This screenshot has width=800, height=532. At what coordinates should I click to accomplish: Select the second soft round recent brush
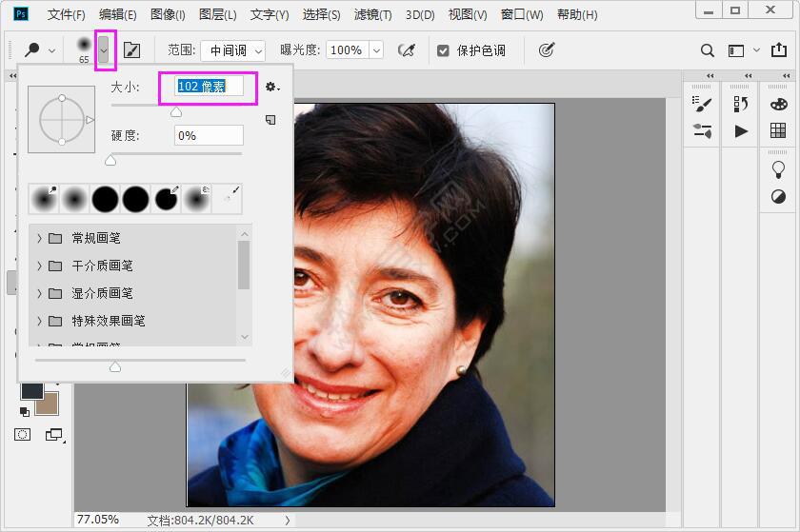(74, 198)
